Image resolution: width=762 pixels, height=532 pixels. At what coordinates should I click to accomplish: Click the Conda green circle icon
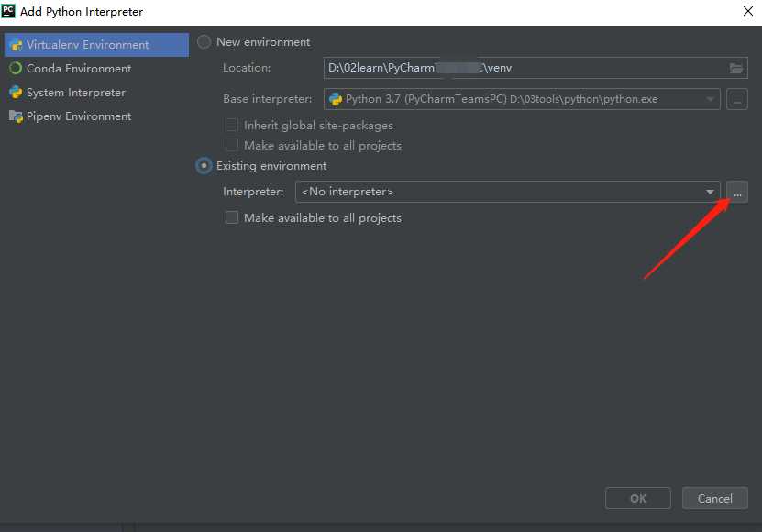[16, 68]
